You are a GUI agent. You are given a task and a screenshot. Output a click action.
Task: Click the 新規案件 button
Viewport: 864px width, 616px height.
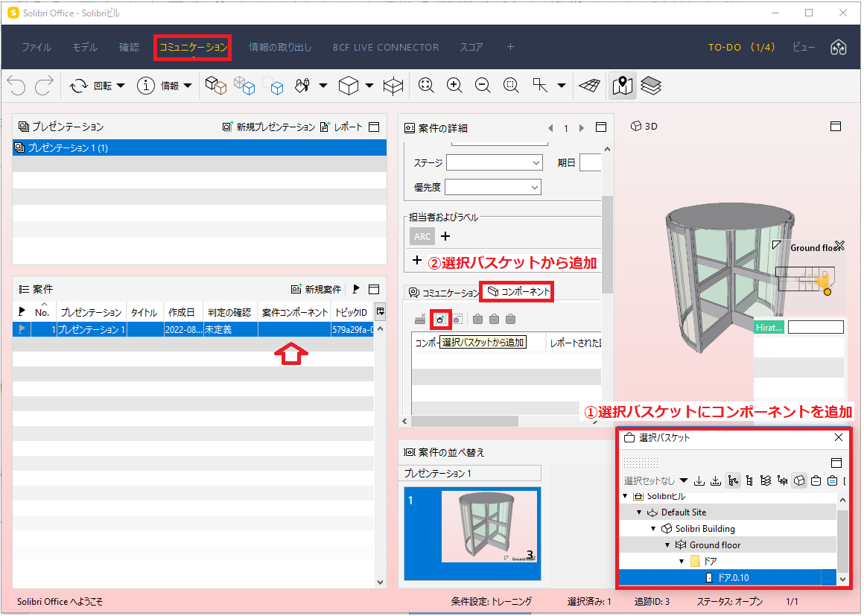pos(317,289)
